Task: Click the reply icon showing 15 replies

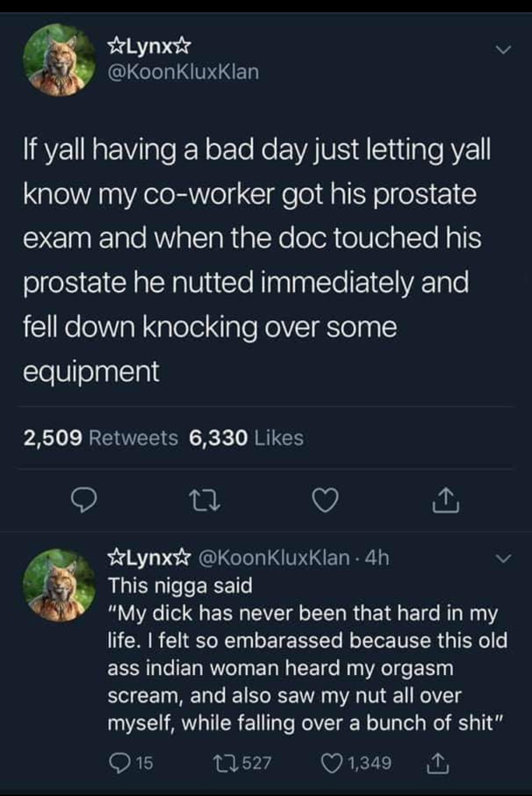Action: click(131, 763)
